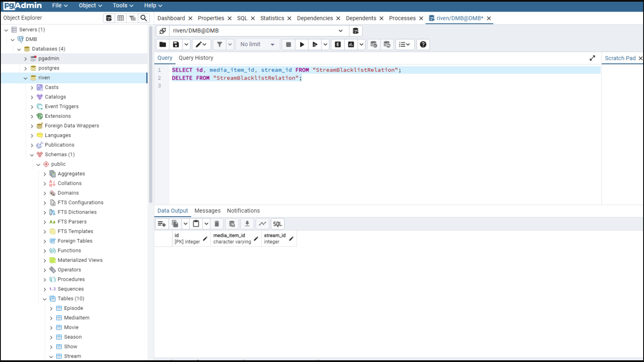644x362 pixels.
Task: Click the Delete row trash icon
Action: (217, 224)
